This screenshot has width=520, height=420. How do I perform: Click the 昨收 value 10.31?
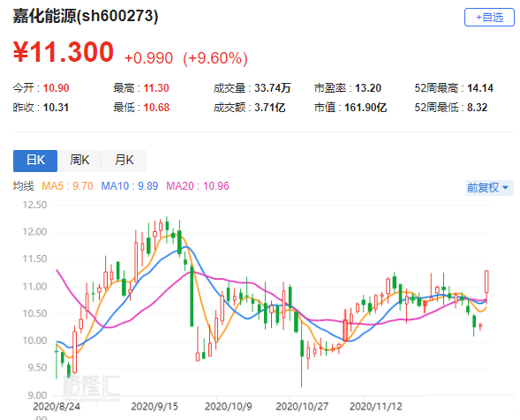(56, 108)
